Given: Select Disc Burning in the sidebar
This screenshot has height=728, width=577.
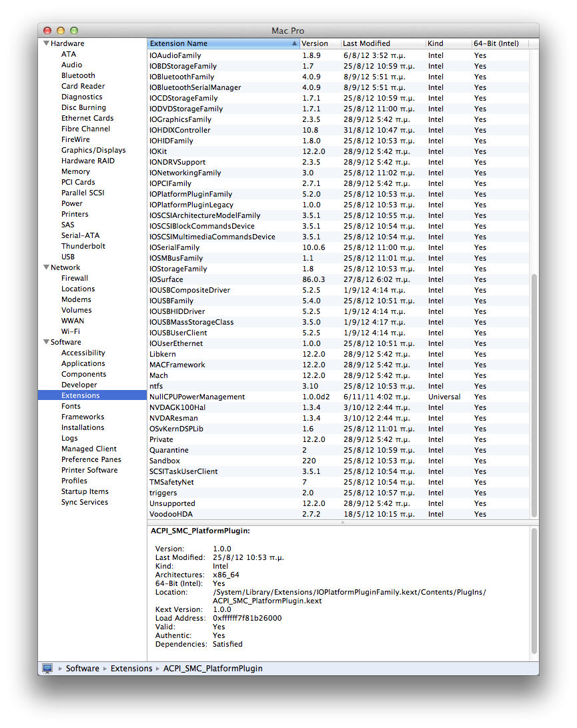Looking at the screenshot, I should pyautogui.click(x=83, y=107).
